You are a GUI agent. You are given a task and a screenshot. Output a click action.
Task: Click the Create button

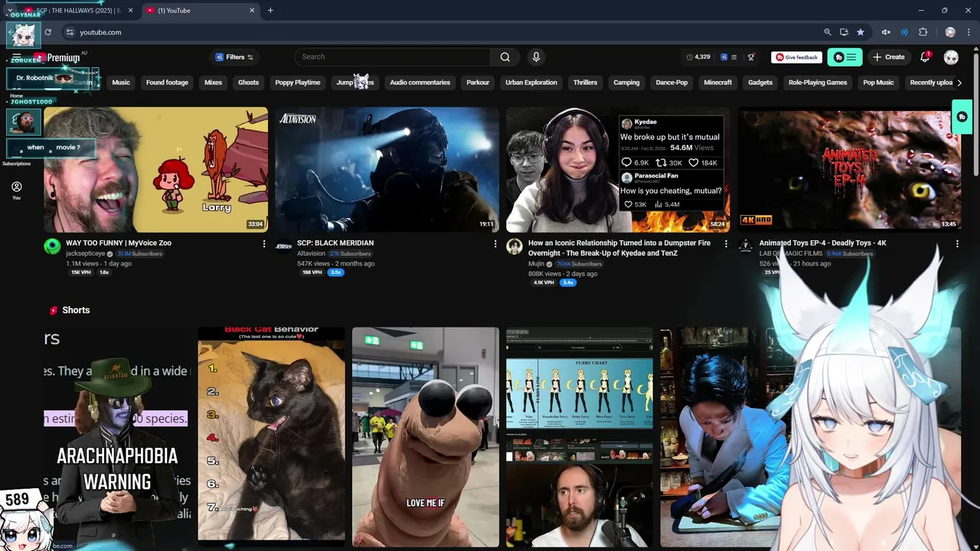(888, 57)
